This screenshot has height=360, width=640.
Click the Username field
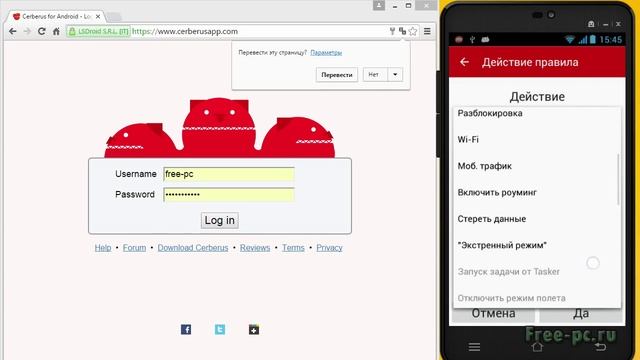(x=229, y=174)
